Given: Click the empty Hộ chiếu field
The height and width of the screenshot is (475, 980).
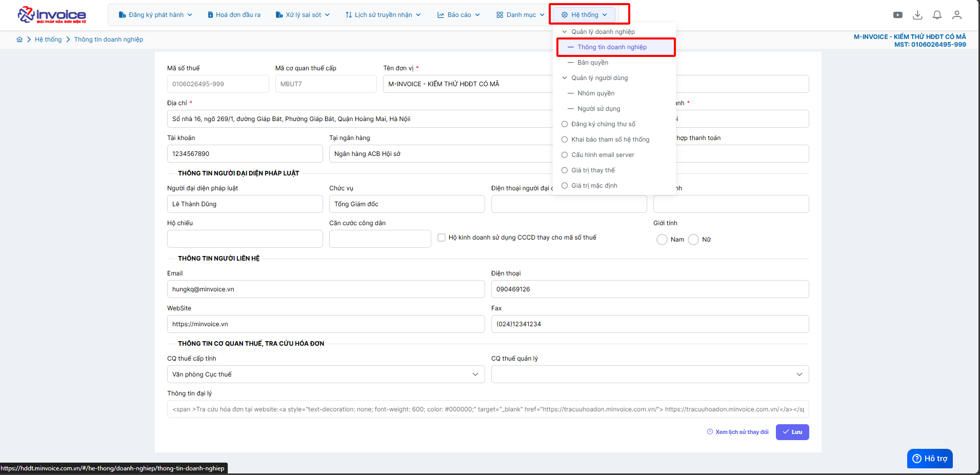Looking at the screenshot, I should (x=245, y=239).
